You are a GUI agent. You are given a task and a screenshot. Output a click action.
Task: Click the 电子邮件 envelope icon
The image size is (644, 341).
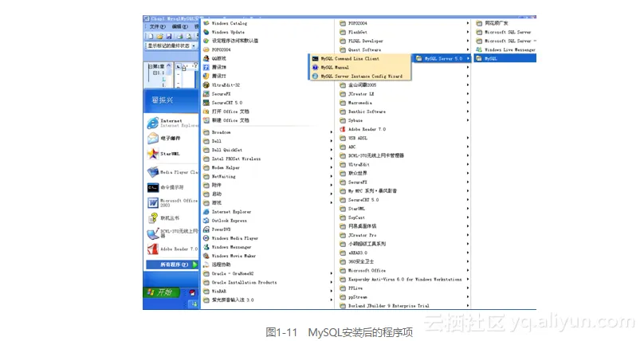coord(153,139)
